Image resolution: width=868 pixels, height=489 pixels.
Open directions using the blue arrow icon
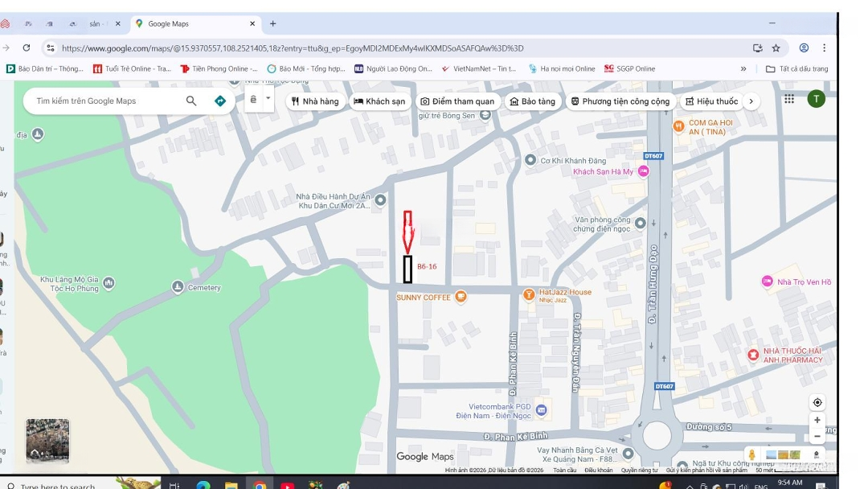pos(219,101)
